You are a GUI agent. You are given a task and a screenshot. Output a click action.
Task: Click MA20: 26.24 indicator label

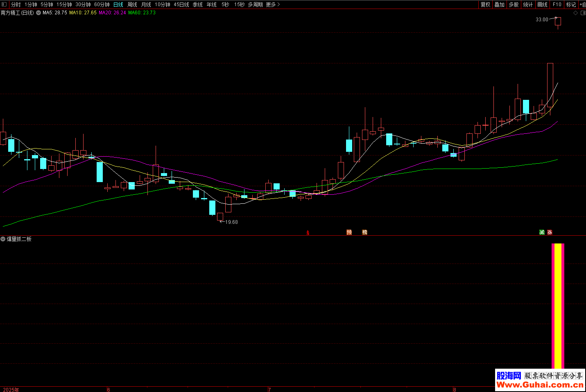point(113,13)
